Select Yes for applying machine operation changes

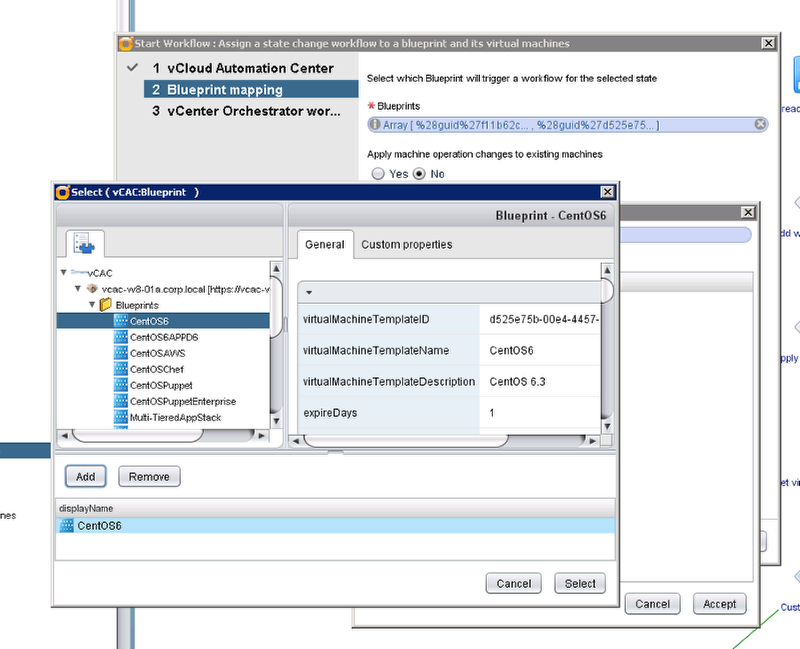(x=378, y=174)
